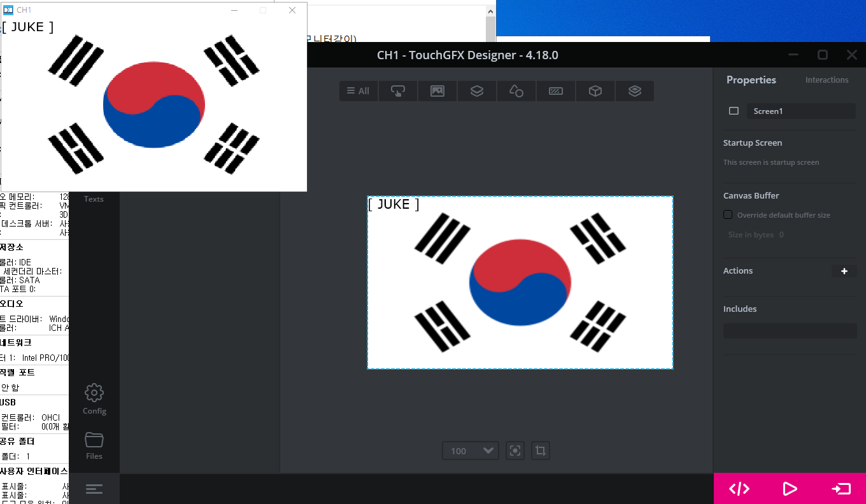This screenshot has height=504, width=866.
Task: Open the stacked layers custom containers icon
Action: click(x=635, y=91)
